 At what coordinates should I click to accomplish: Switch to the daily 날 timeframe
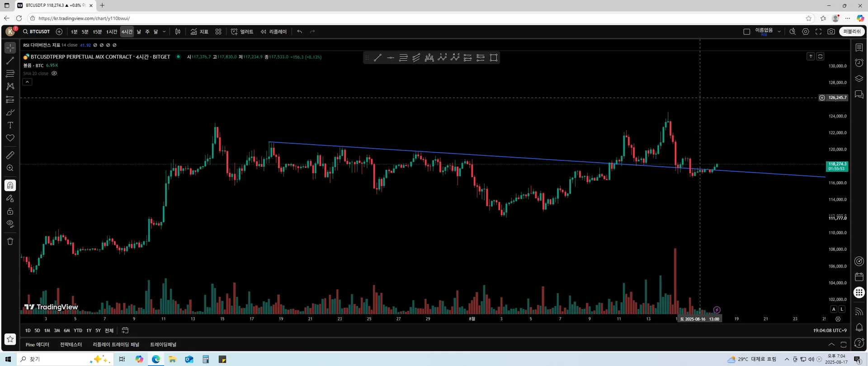pos(139,32)
